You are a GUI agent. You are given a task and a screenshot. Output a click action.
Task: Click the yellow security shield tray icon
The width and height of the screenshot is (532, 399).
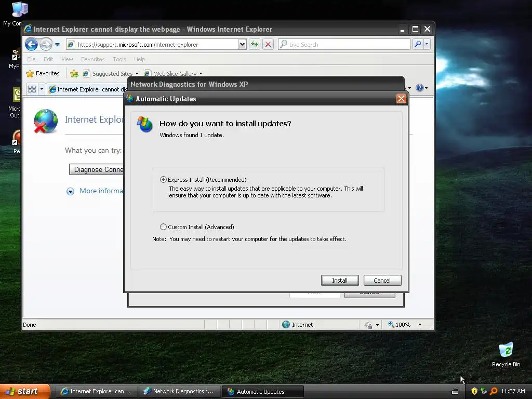pyautogui.click(x=474, y=391)
